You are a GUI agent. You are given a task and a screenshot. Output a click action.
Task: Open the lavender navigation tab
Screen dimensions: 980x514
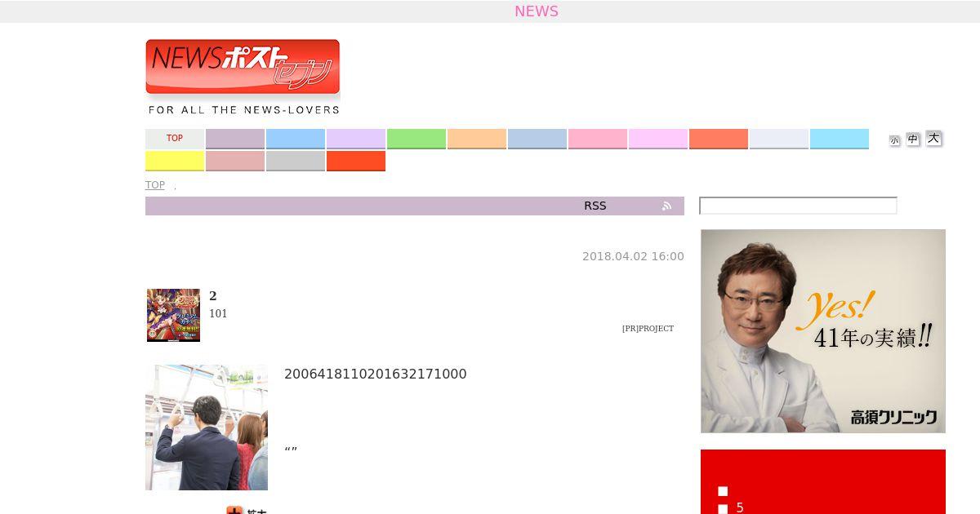click(356, 139)
